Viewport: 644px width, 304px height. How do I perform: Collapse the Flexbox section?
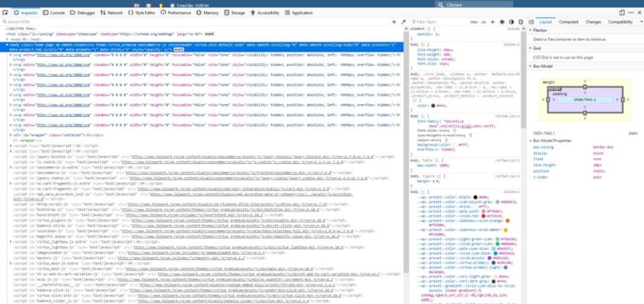tap(530, 30)
